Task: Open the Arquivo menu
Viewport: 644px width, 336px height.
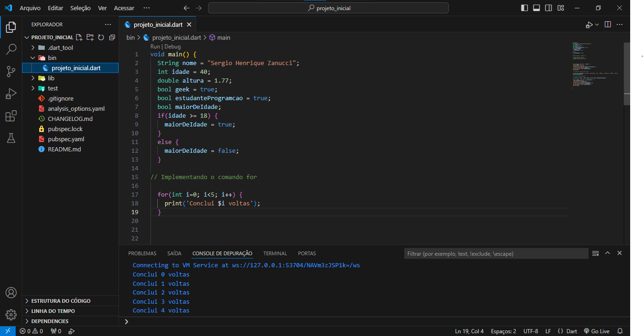Action: (x=30, y=8)
